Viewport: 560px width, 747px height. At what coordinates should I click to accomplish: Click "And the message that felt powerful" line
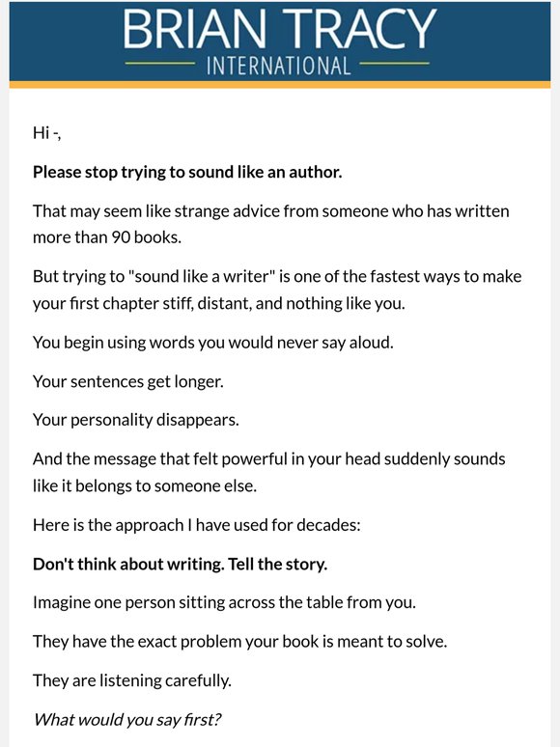point(268,458)
